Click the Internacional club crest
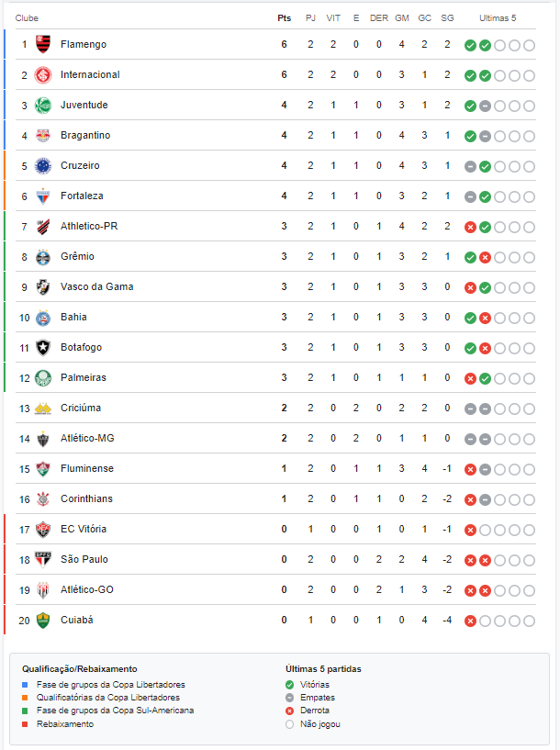The image size is (560, 750). point(43,75)
